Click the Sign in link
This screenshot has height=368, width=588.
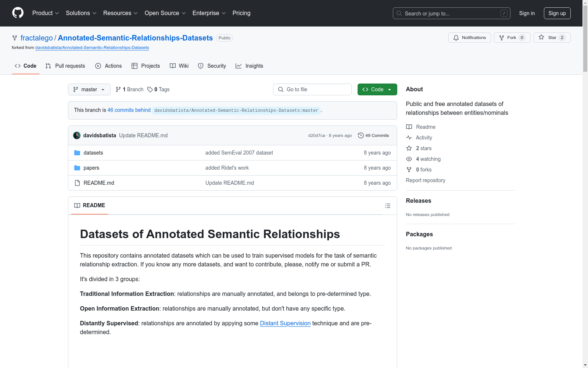(x=527, y=13)
